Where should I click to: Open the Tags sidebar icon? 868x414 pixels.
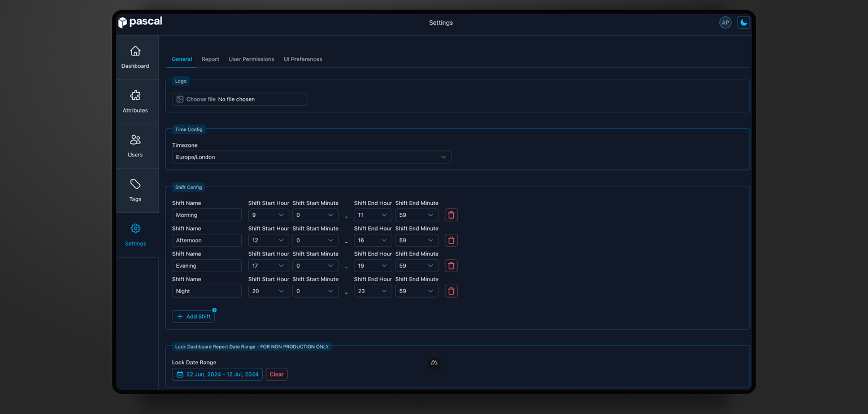135,184
